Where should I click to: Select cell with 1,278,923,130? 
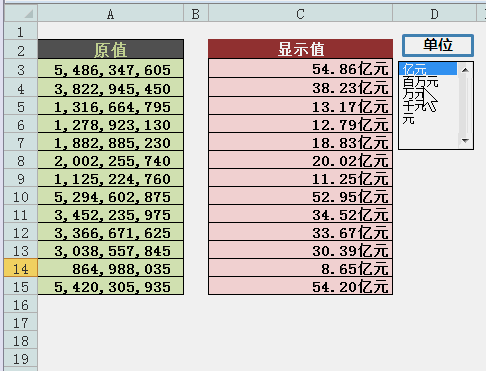click(111, 124)
